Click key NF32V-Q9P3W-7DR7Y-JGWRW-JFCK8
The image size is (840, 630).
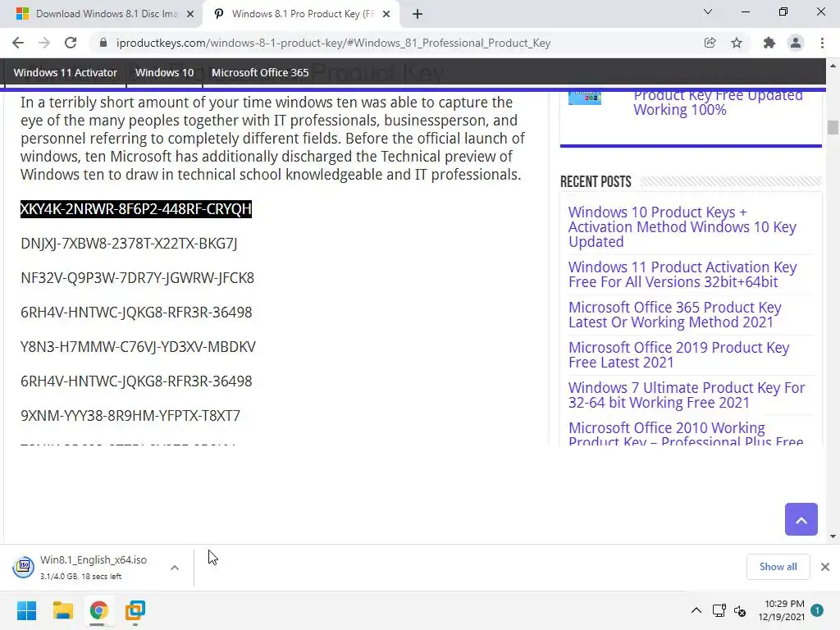pyautogui.click(x=137, y=278)
